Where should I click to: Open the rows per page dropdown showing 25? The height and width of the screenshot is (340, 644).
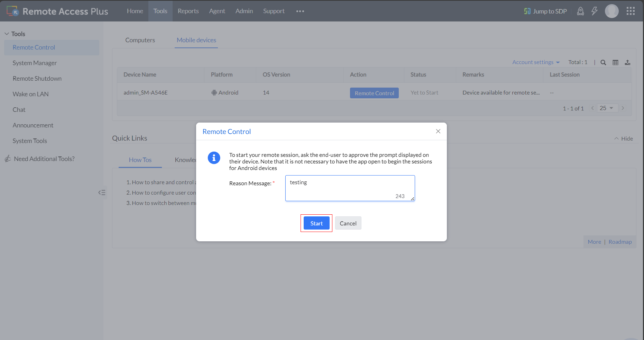[x=607, y=108]
